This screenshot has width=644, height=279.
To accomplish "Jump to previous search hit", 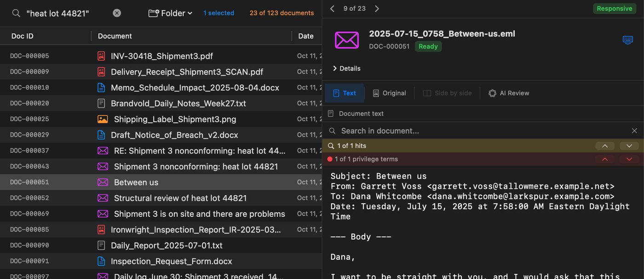I will click(605, 146).
